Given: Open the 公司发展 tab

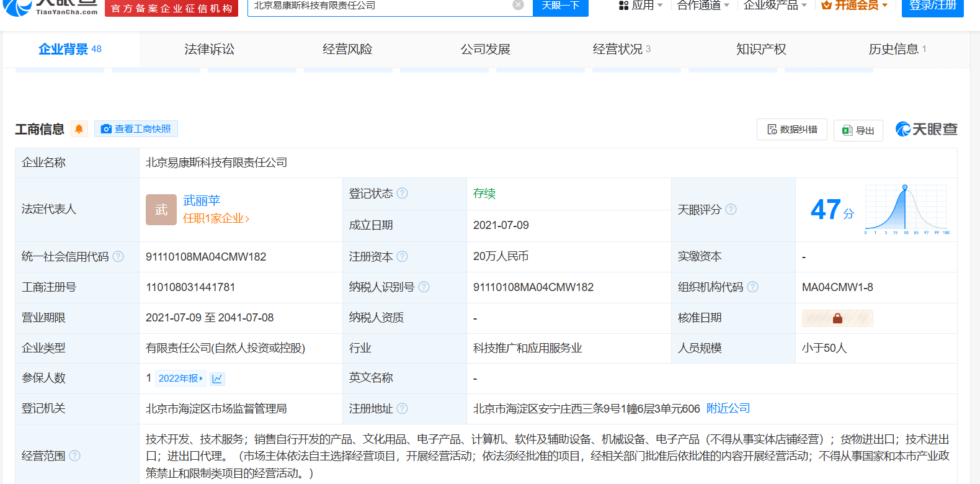Looking at the screenshot, I should 485,49.
